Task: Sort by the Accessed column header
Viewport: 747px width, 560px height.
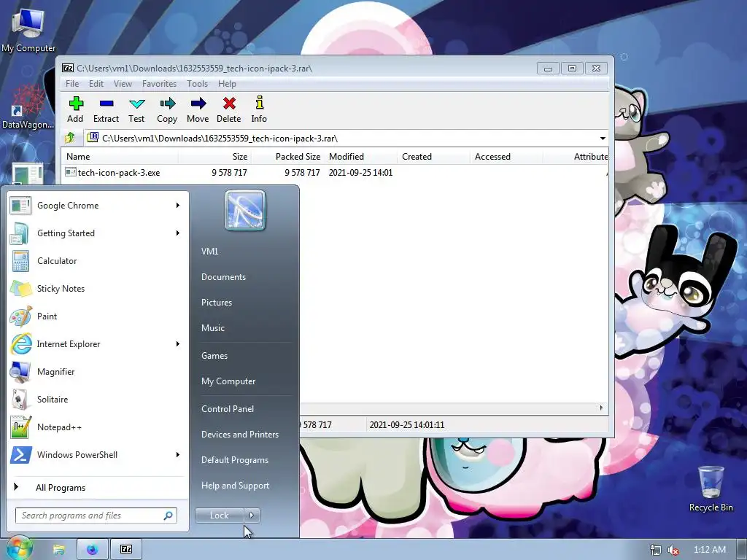Action: [x=506, y=157]
